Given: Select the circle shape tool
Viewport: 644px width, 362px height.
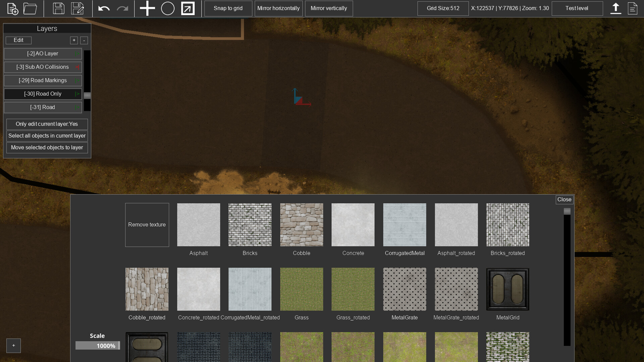Looking at the screenshot, I should pos(168,8).
